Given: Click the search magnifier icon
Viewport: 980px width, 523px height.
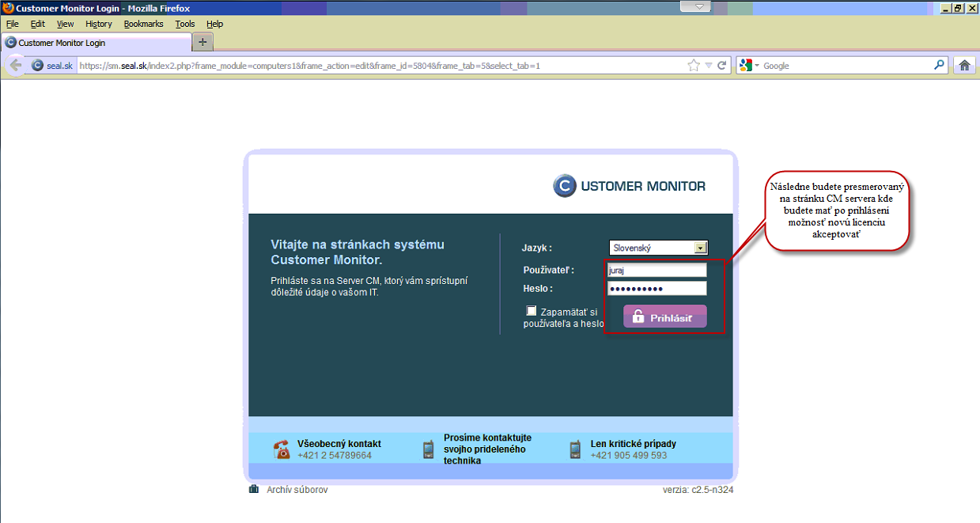Looking at the screenshot, I should 939,65.
